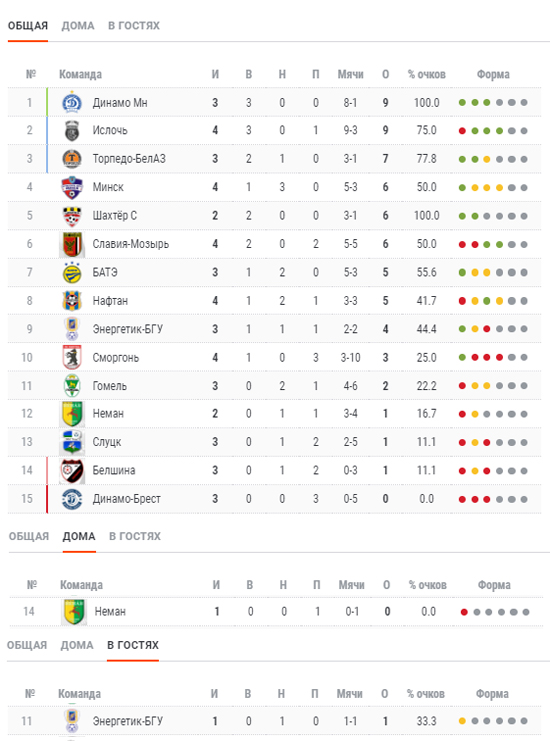Viewport: 550px width, 741px height.
Task: Click the Динамо Мн team logo
Action: [72, 103]
